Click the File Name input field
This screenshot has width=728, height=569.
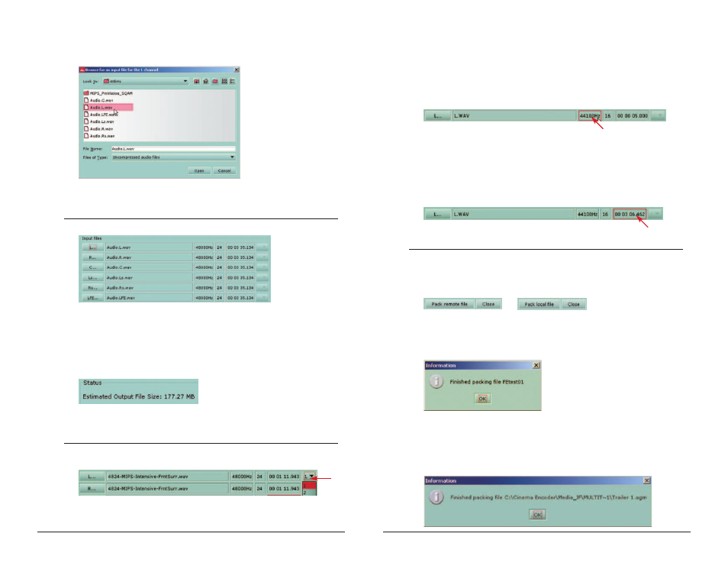tap(172, 149)
